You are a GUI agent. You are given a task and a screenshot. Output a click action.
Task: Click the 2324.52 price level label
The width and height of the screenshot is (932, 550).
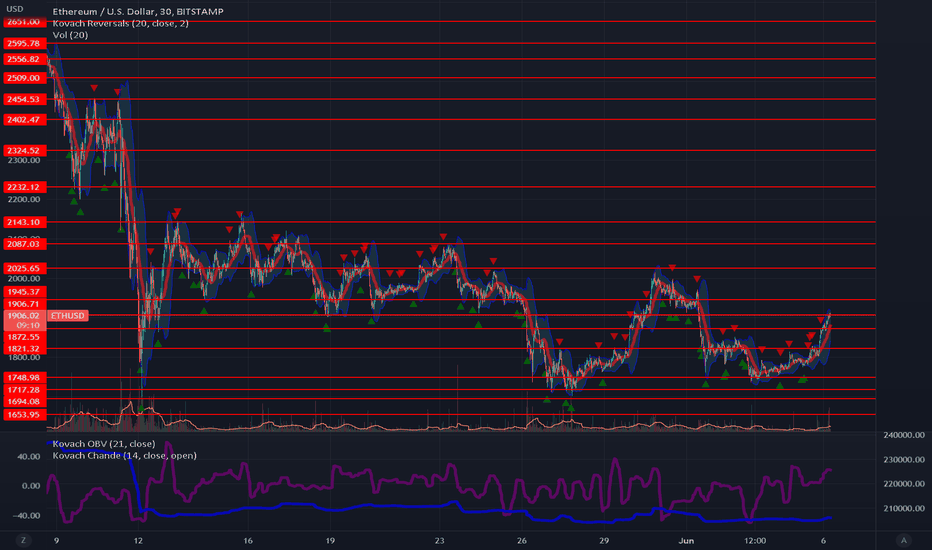click(24, 150)
